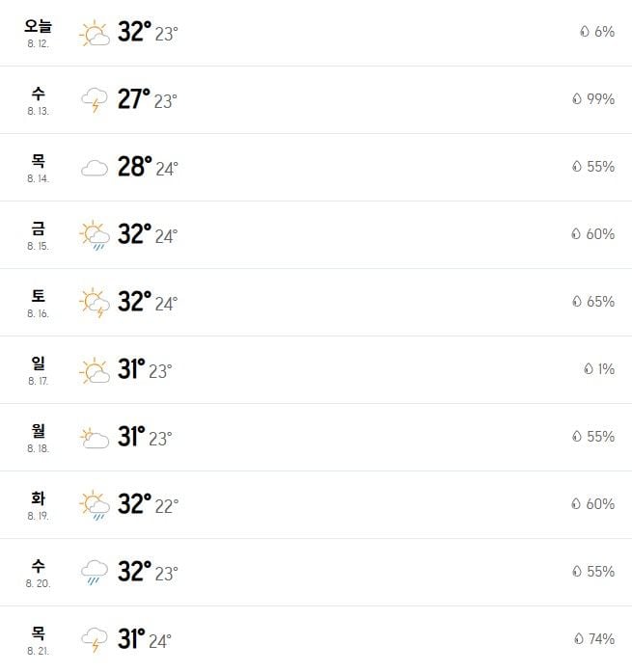Image resolution: width=632 pixels, height=672 pixels.
Task: Click the sunny thunderstorm icon for 토 8.16
Action: pos(95,303)
